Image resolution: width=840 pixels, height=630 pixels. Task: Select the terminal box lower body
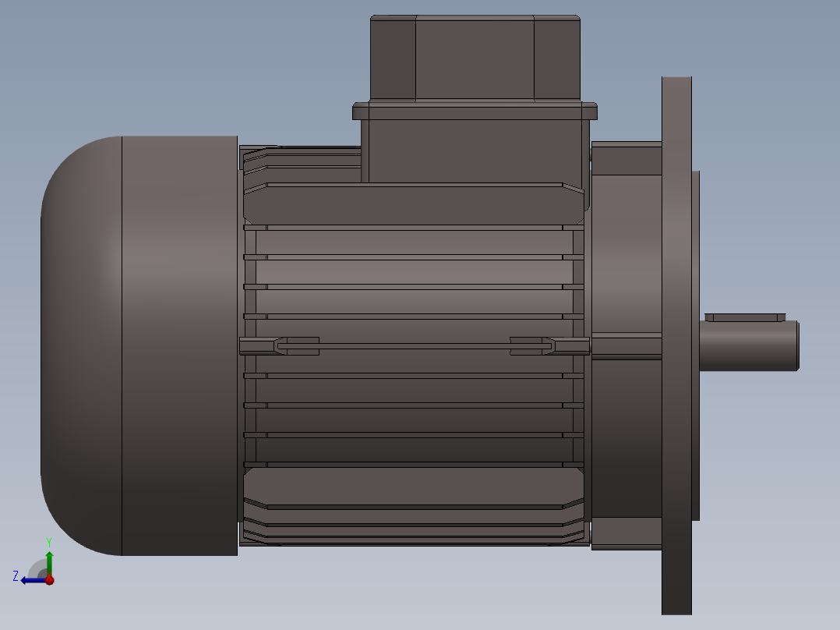point(475,151)
